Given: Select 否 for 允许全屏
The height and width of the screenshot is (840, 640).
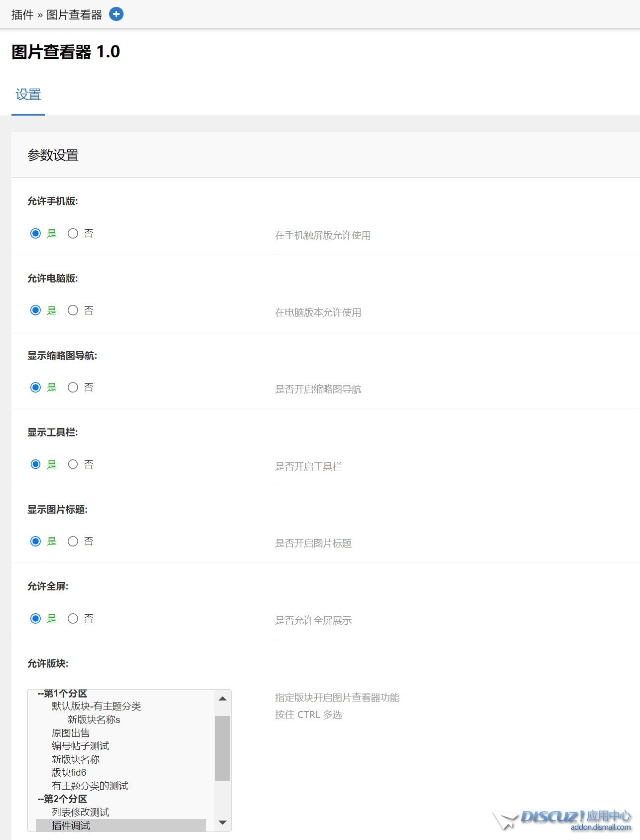Looking at the screenshot, I should coord(73,618).
